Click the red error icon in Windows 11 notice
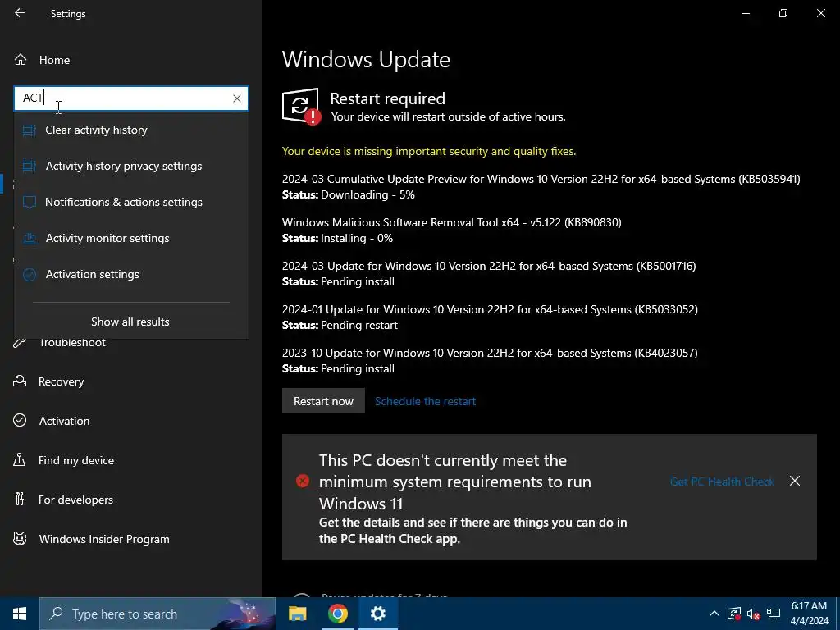This screenshot has width=840, height=630. (303, 481)
